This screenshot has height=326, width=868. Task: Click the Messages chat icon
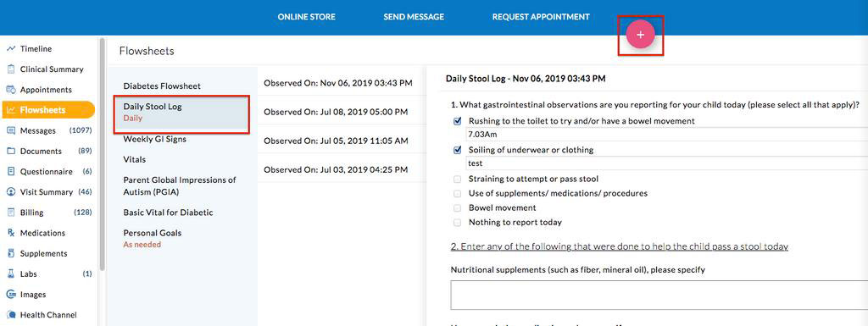(10, 130)
